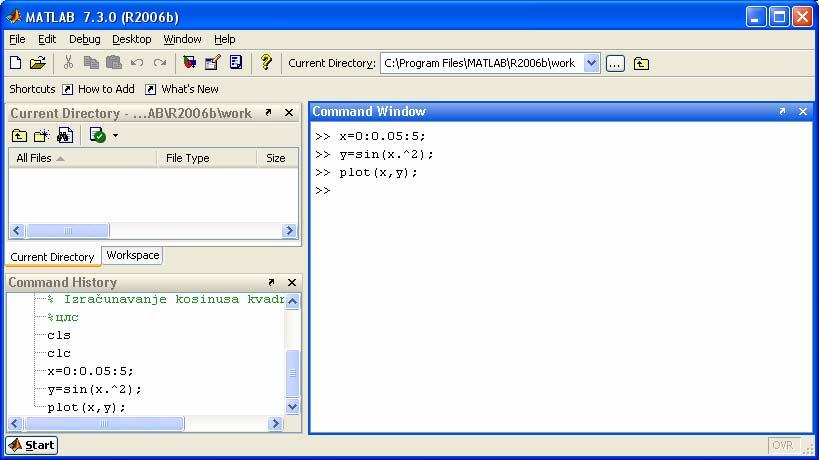This screenshot has height=460, width=819.
Task: Switch to the Workspace tab
Action: click(x=133, y=255)
